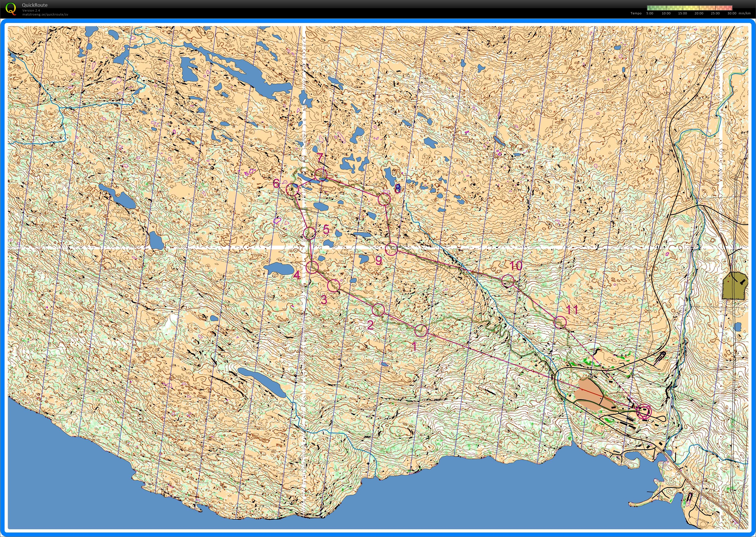Click the control number label '11'

(x=572, y=310)
